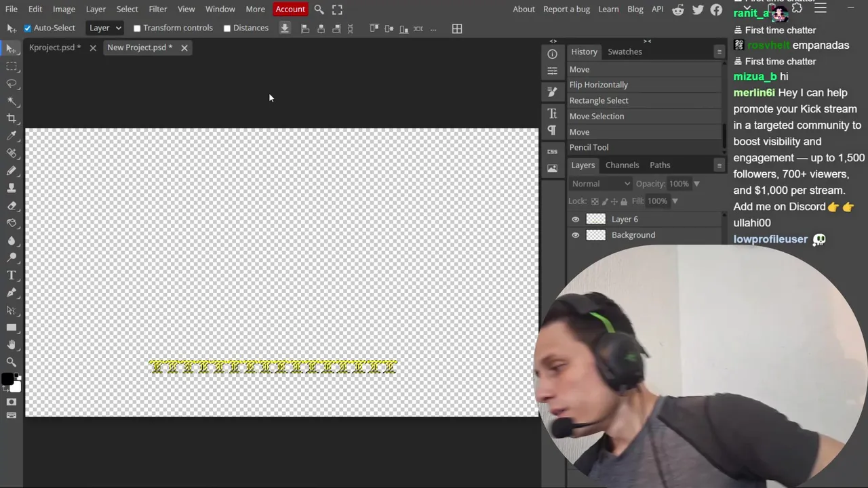
Task: Select the Pen tool
Action: (x=12, y=293)
